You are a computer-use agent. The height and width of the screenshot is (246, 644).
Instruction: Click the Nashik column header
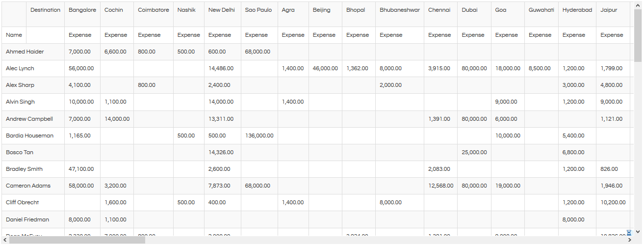click(189, 14)
